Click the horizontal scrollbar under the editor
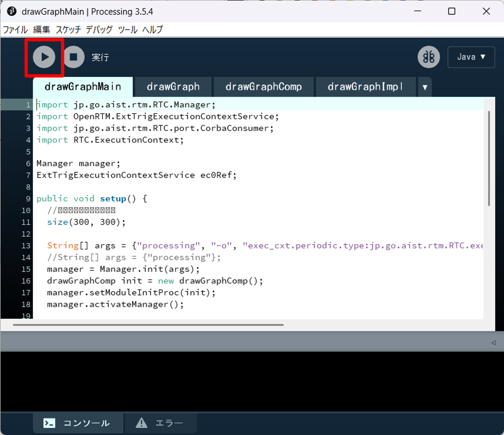This screenshot has height=435, width=504. tap(149, 325)
